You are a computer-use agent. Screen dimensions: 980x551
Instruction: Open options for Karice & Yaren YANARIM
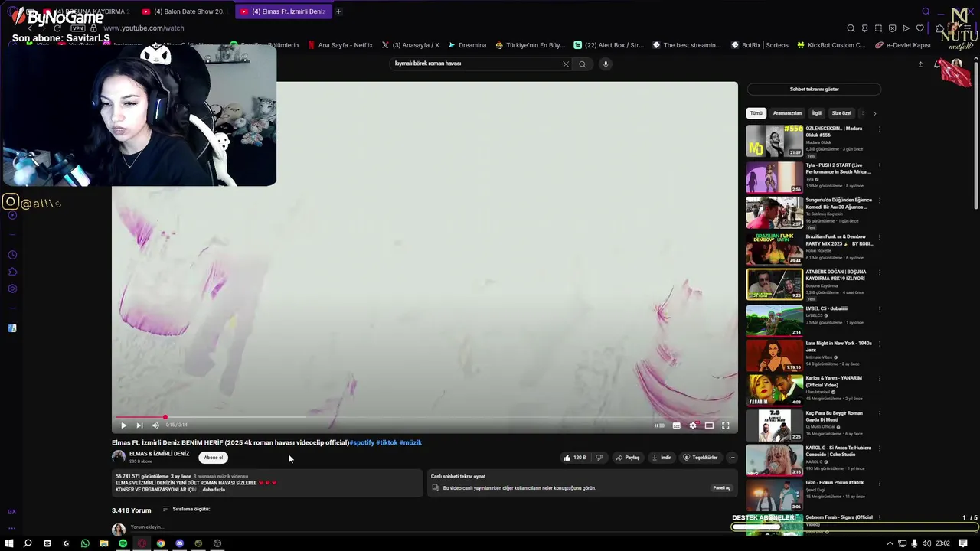(x=880, y=378)
